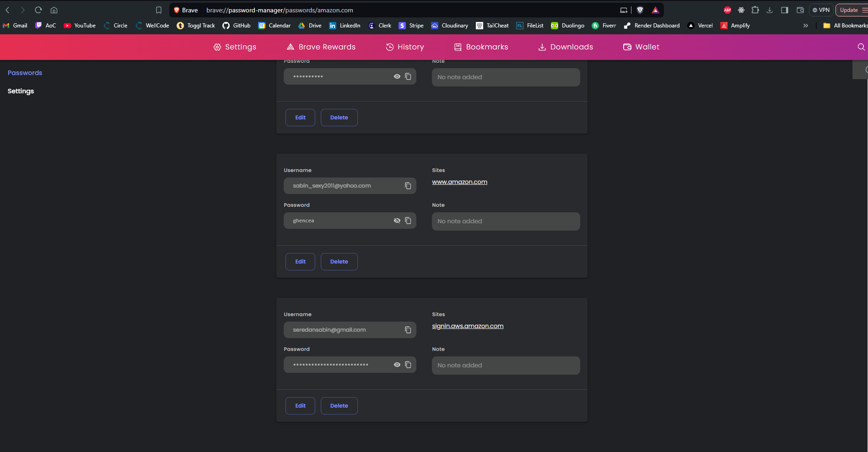Expand the hidden bookmarks overflow chevron
Viewport: 868px width, 452px height.
(805, 26)
